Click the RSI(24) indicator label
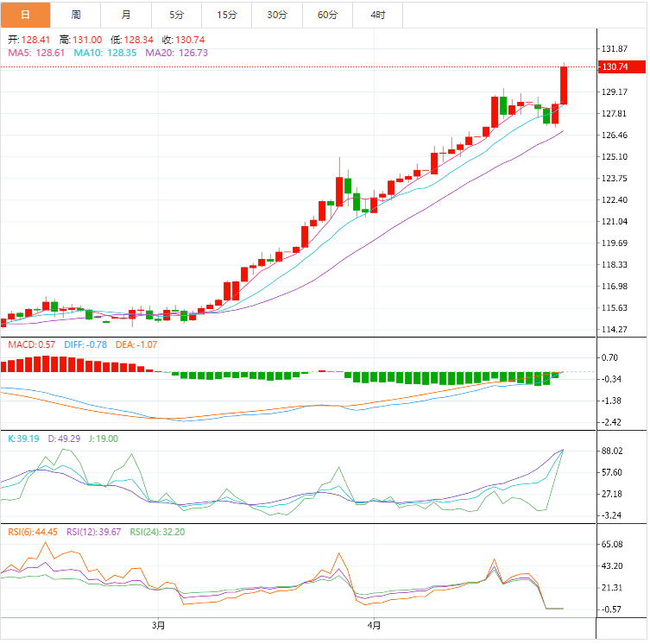Viewport: 650px width, 644px height. (x=157, y=532)
